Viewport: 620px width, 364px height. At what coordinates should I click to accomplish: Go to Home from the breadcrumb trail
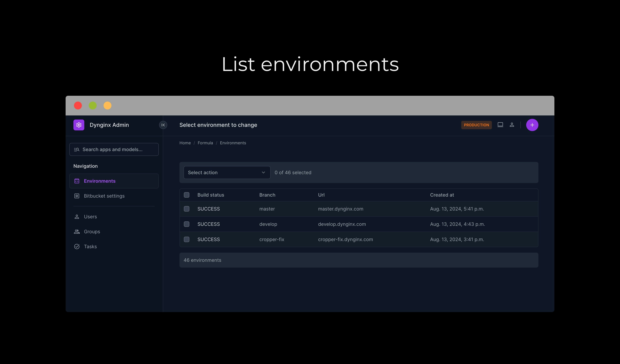pos(185,143)
